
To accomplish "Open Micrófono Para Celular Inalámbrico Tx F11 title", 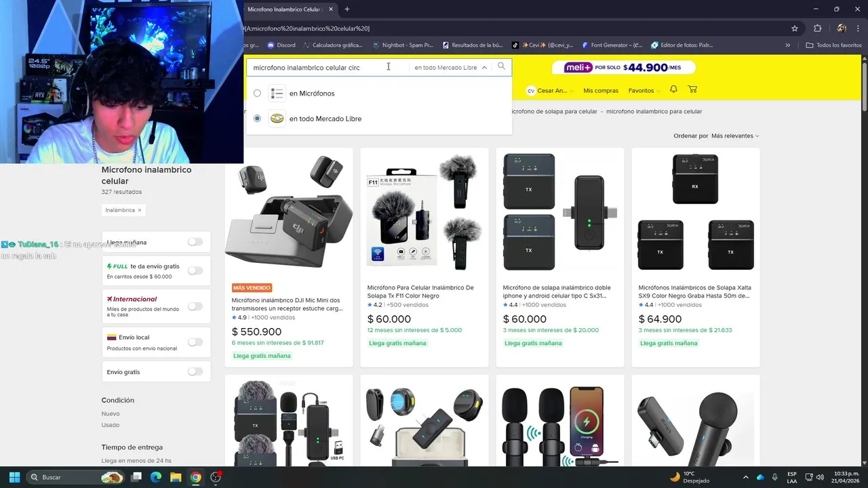I will [420, 291].
